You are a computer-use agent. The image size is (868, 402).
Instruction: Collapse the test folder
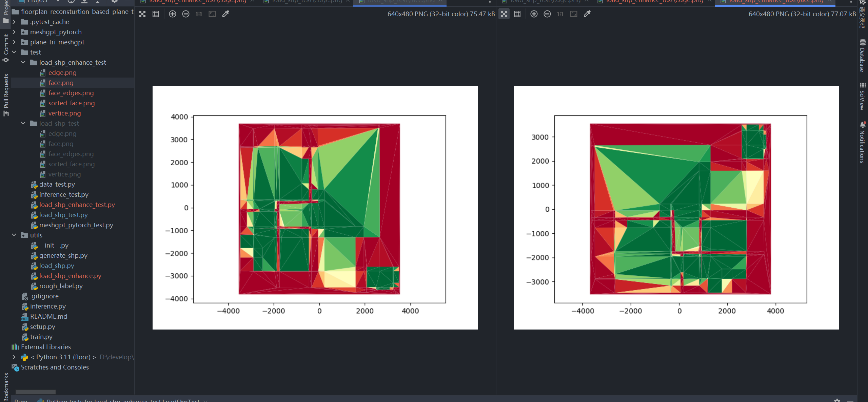tap(14, 52)
